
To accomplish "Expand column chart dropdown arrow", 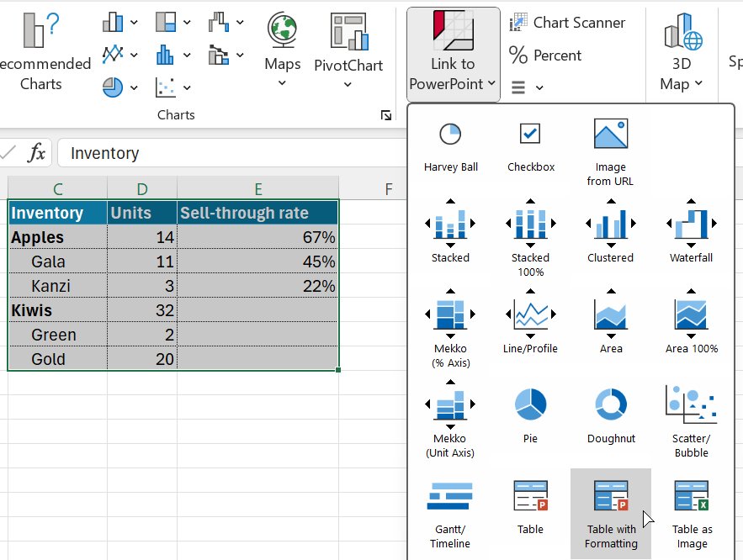I will (x=134, y=22).
